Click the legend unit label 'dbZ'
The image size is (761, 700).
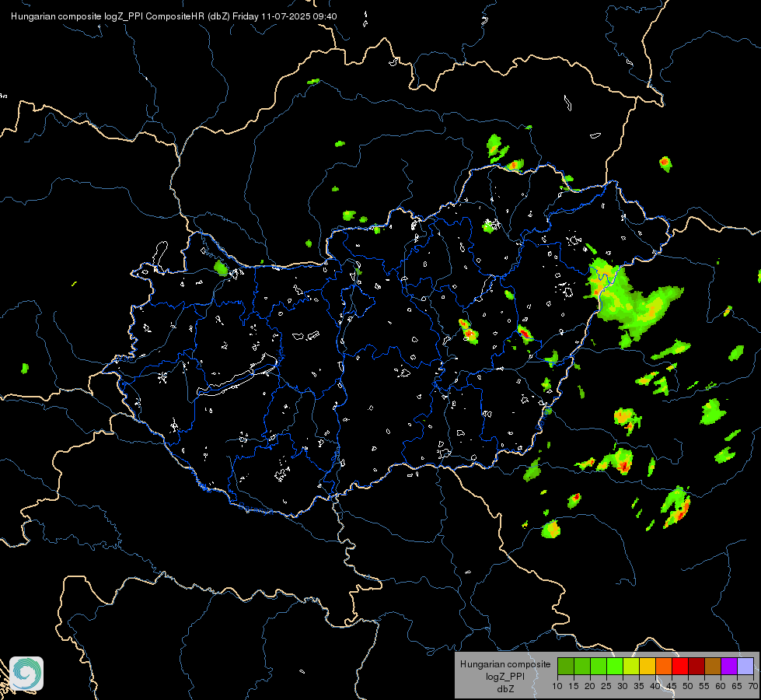505,689
